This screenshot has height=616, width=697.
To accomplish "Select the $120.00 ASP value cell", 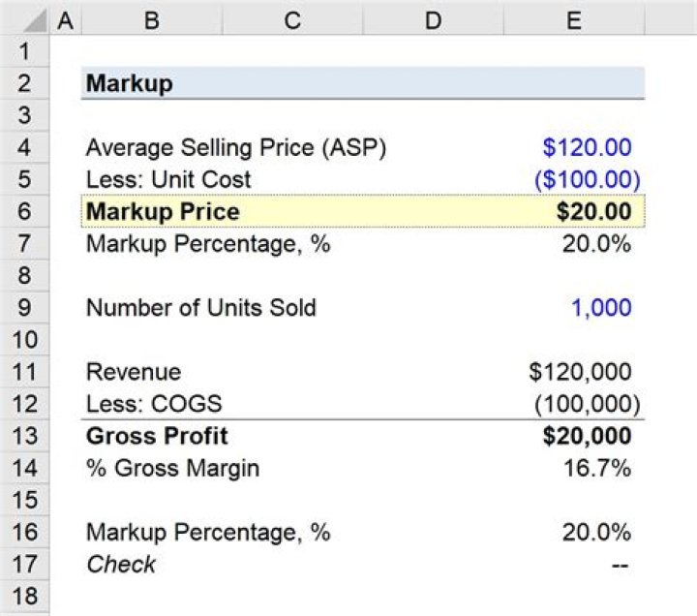I will 587,147.
